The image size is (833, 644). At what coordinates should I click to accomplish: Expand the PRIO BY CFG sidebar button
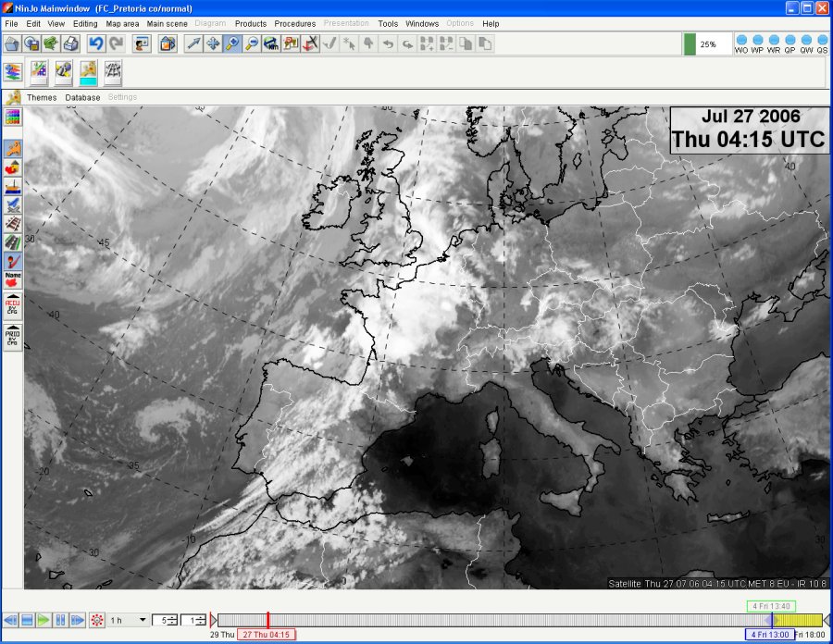(x=13, y=338)
